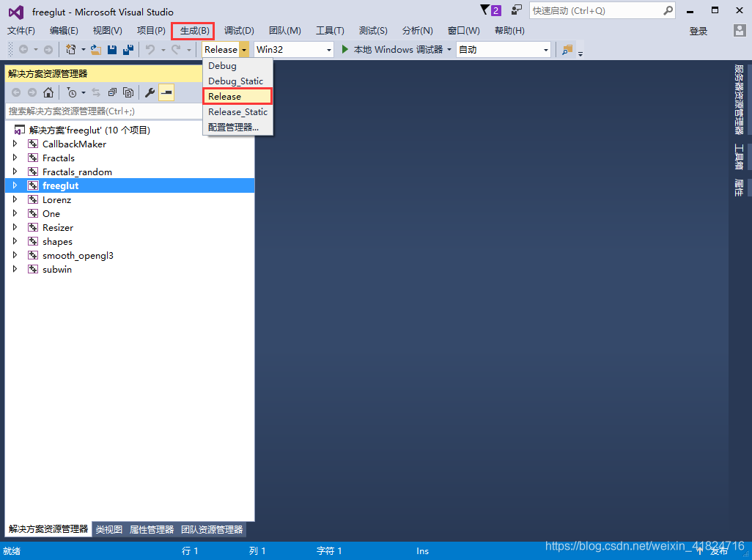The width and height of the screenshot is (752, 560).
Task: Expand the Lorenz project node
Action: point(15,199)
